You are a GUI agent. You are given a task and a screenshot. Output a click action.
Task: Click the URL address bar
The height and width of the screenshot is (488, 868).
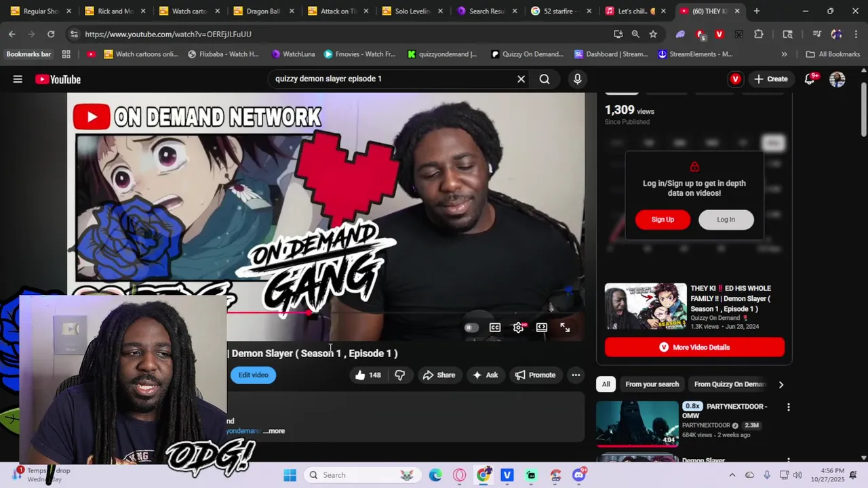[339, 34]
